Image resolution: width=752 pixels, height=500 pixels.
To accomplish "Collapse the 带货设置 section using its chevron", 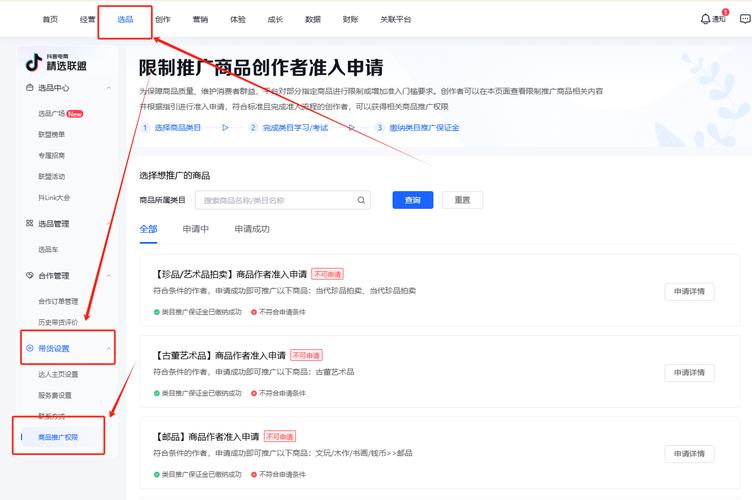I will pos(107,348).
